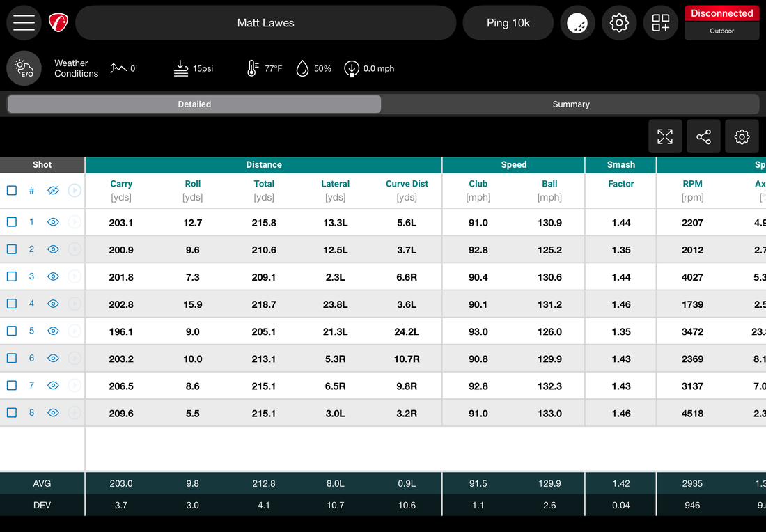Open the Ping 10k club selector
The image size is (766, 532).
coord(508,22)
